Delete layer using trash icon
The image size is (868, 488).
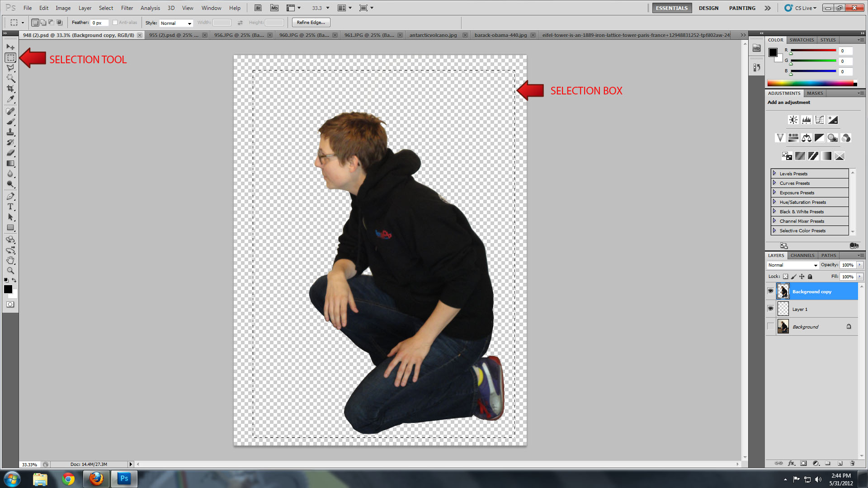(852, 463)
